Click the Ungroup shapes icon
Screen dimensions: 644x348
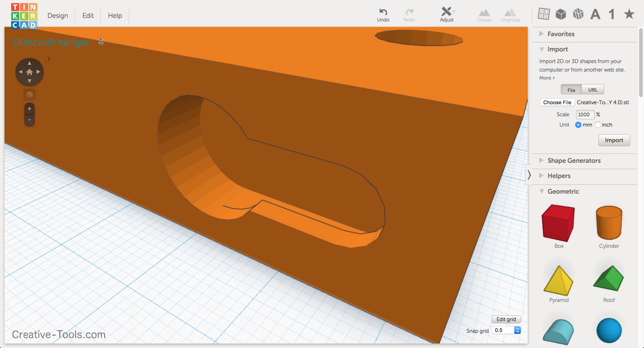(510, 15)
